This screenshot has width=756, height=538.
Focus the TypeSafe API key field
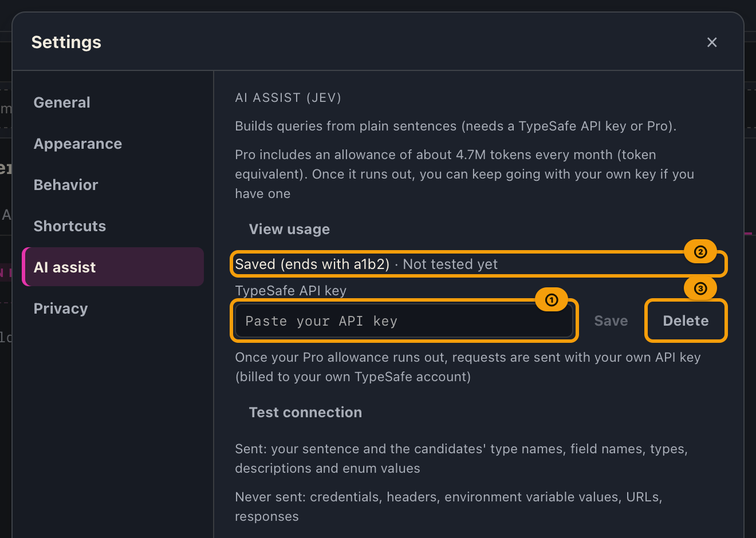pos(404,321)
